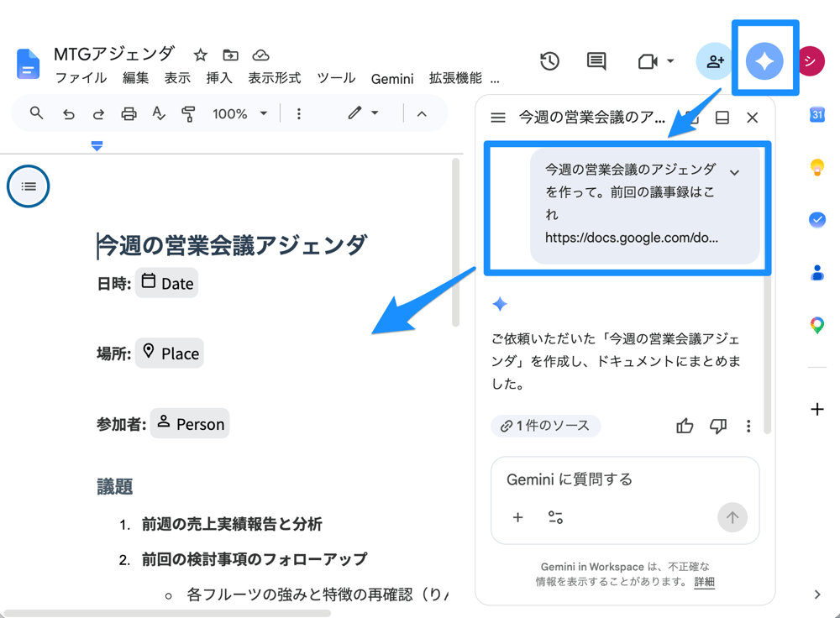Open the editing mode pencil dropdown

363,113
